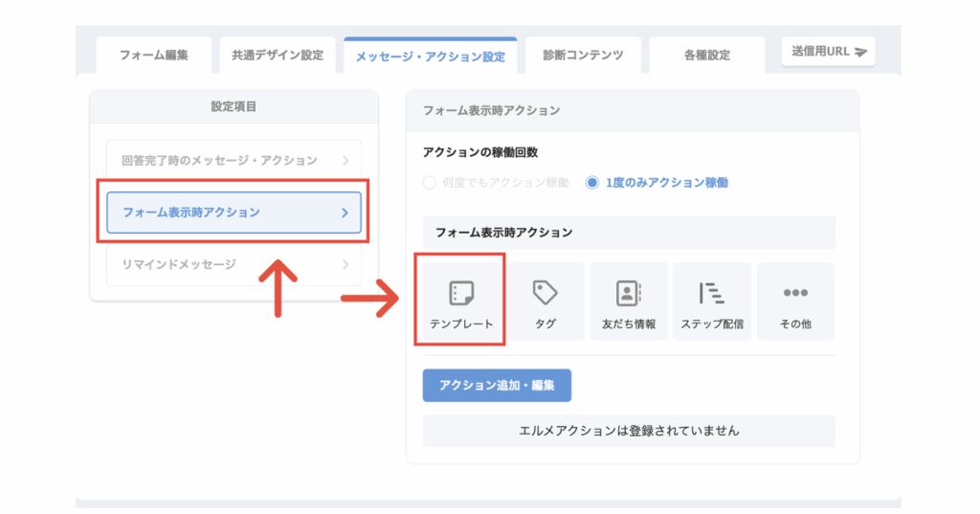
Task: Go to the 診断コンテンツ tab
Action: (x=583, y=55)
